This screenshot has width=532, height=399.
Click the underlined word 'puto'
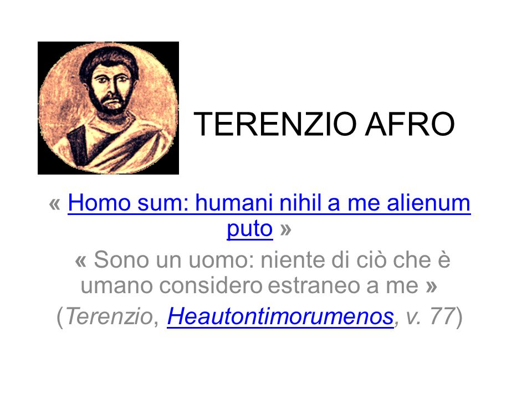[250, 229]
